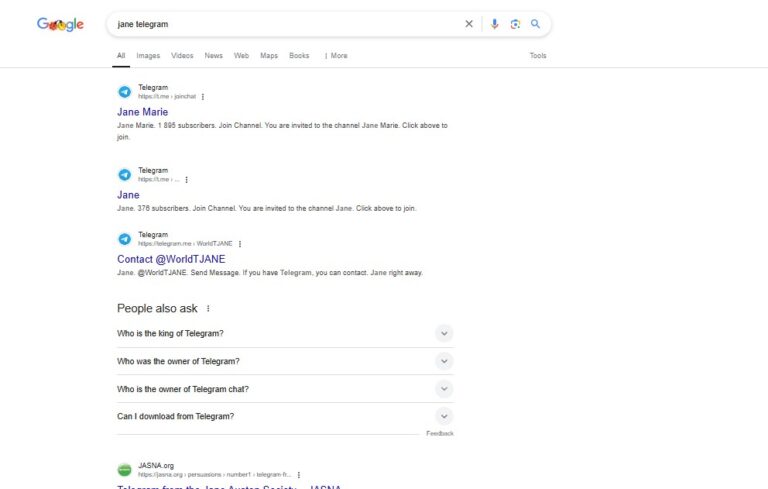Expand "Who is the king of Telegram?"
Screen dimensions: 768x489
444,334
